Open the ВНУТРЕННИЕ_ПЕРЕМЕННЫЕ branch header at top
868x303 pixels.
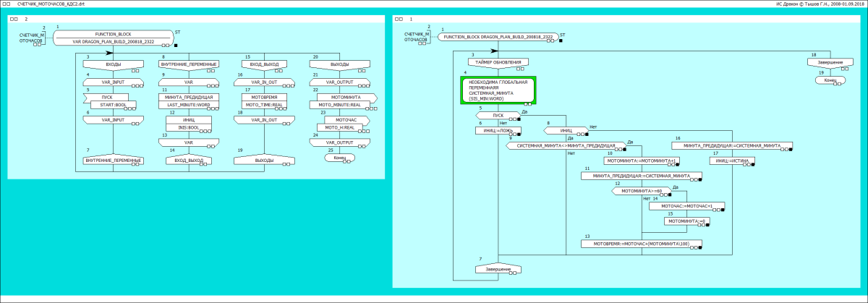point(188,64)
